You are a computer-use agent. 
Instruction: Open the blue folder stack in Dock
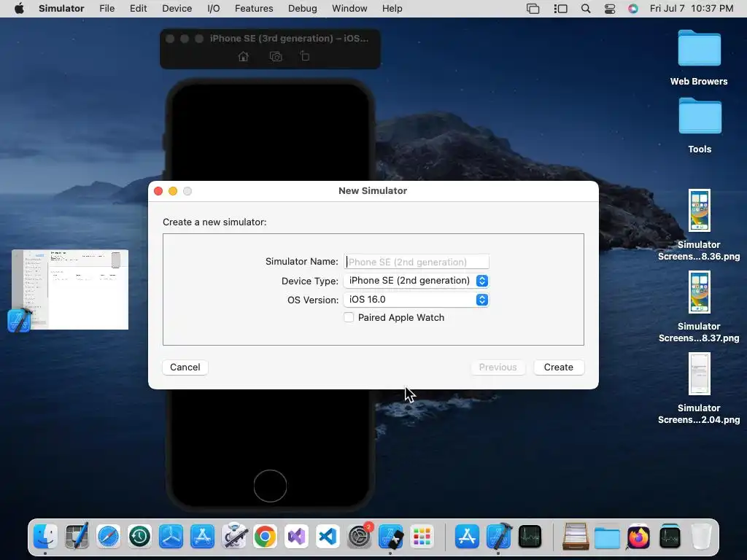pos(607,537)
